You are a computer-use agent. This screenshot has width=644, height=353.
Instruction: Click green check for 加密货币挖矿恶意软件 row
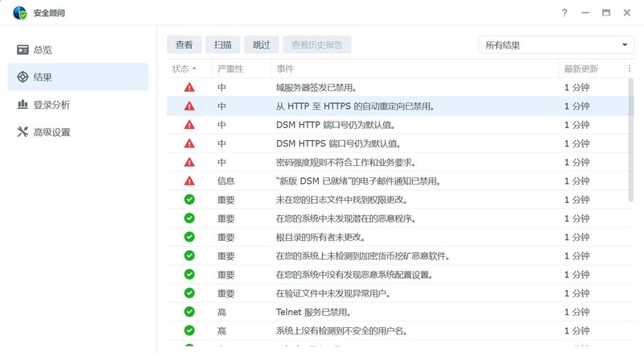tap(189, 255)
